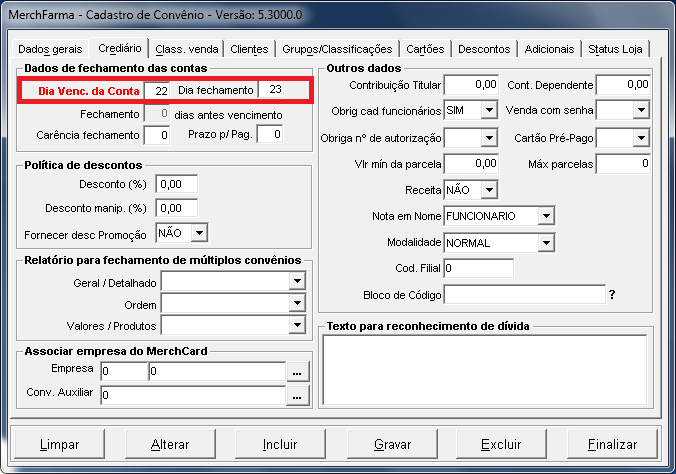Switch to the Dados gerais tab
676x474 pixels.
coord(49,49)
